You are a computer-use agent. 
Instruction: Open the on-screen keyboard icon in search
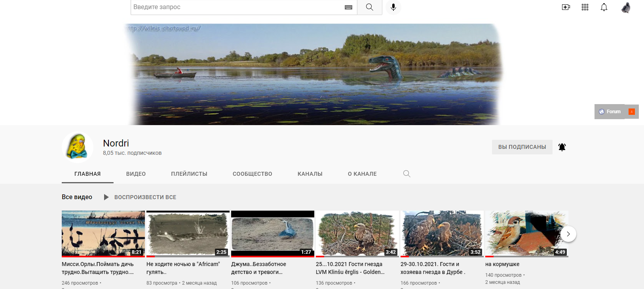click(x=348, y=7)
